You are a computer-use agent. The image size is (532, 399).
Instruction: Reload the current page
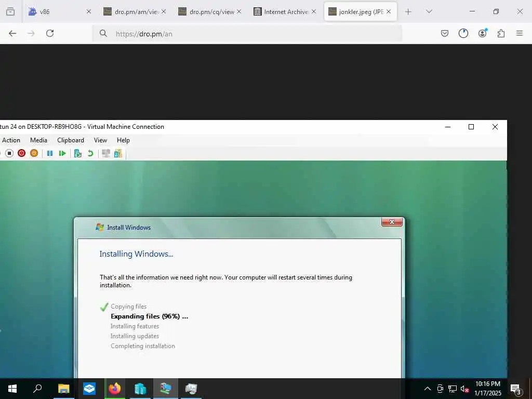tap(50, 33)
